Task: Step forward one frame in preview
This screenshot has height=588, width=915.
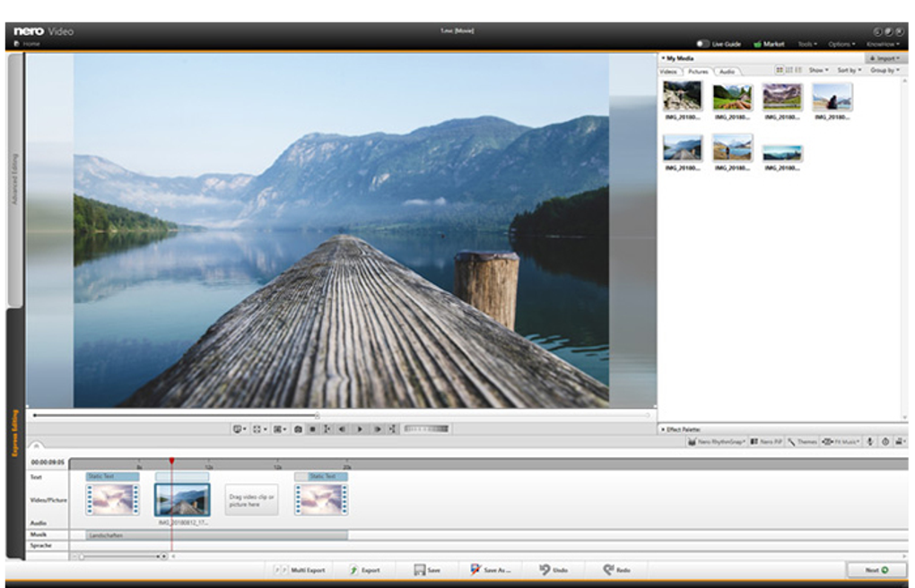Action: point(378,428)
